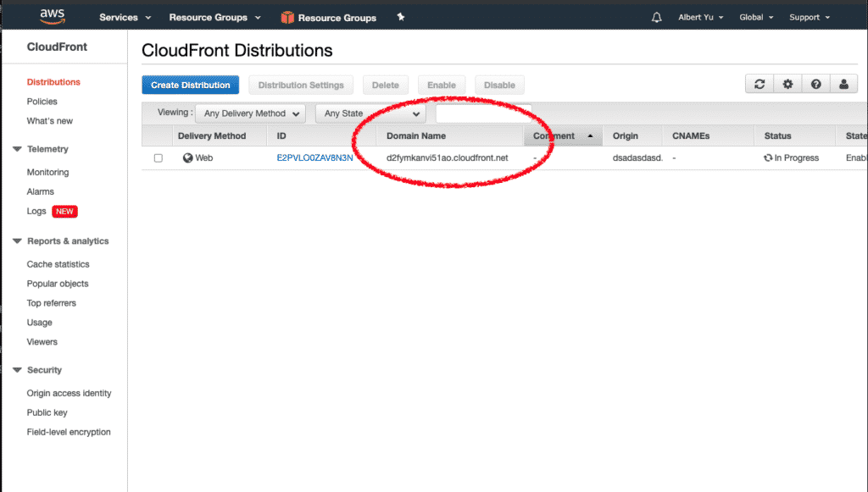
Task: Go to Distributions in the sidebar
Action: 53,82
